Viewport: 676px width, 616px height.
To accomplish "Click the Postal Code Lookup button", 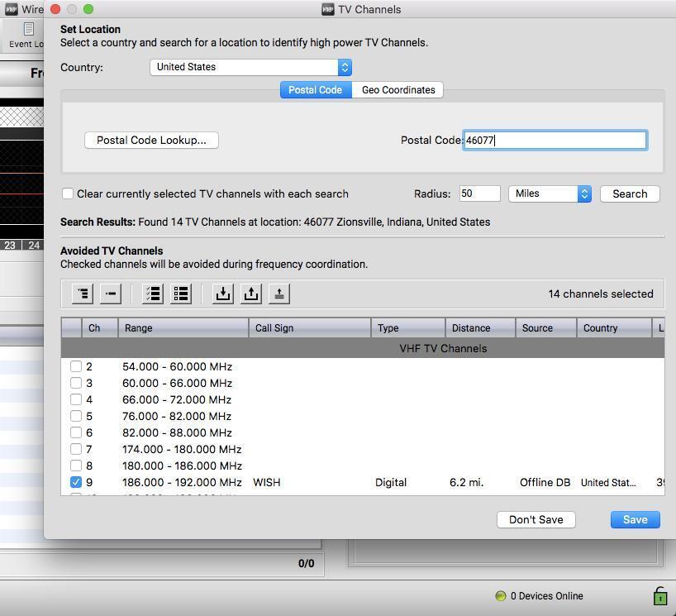I will click(150, 140).
